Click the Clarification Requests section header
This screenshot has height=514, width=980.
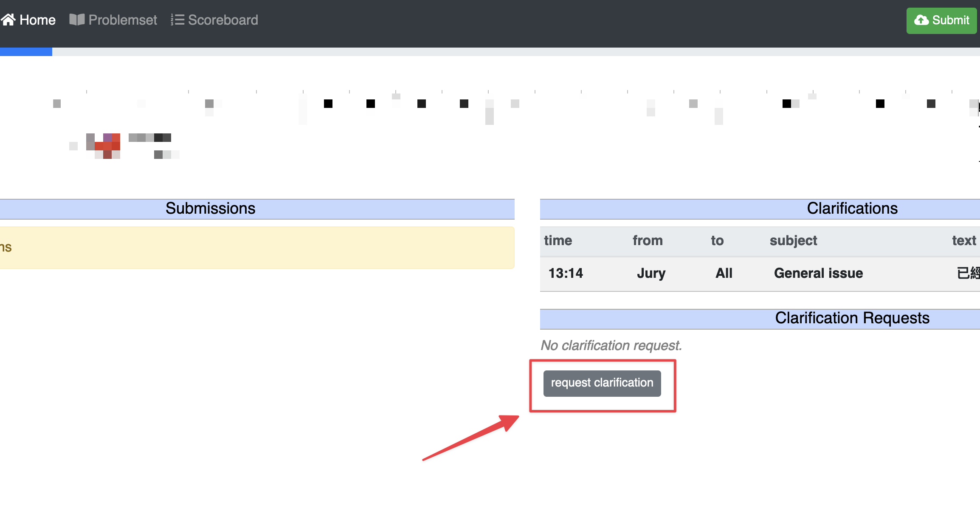[x=852, y=318]
